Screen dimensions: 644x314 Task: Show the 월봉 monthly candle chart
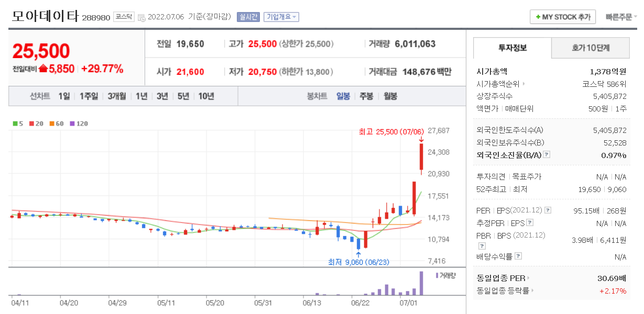pos(390,96)
